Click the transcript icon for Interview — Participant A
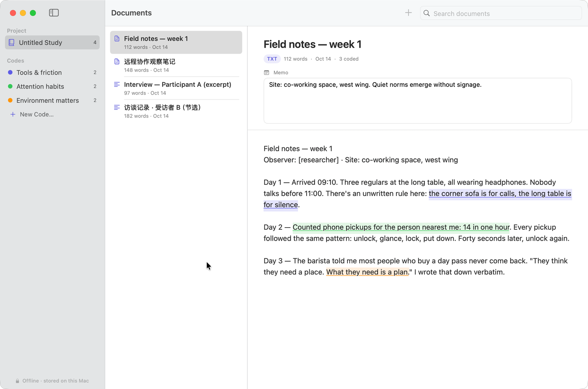 [117, 84]
